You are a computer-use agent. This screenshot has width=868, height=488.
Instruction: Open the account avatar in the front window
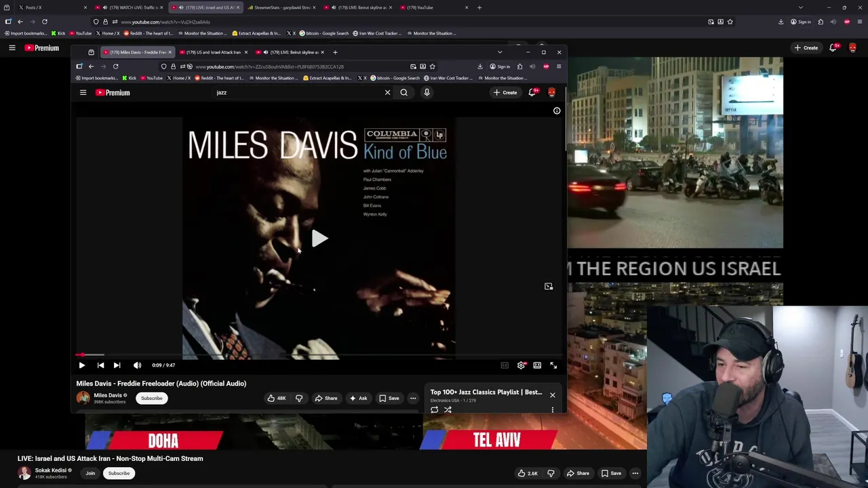[552, 92]
